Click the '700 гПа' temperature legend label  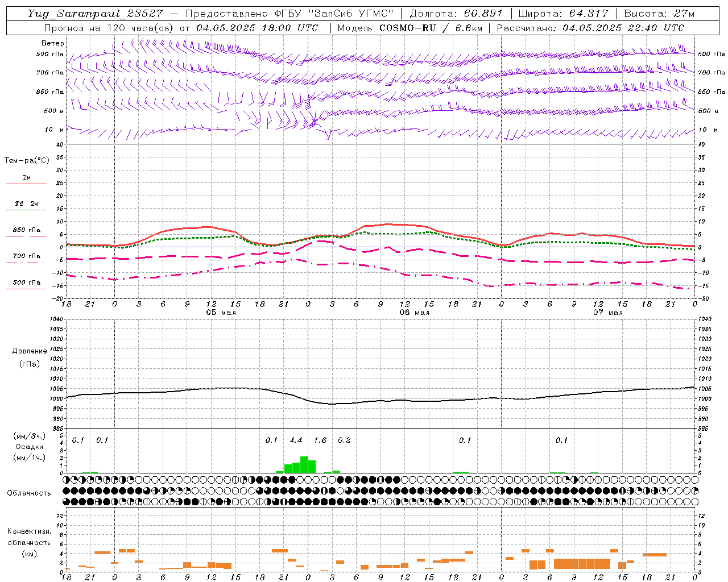27,256
